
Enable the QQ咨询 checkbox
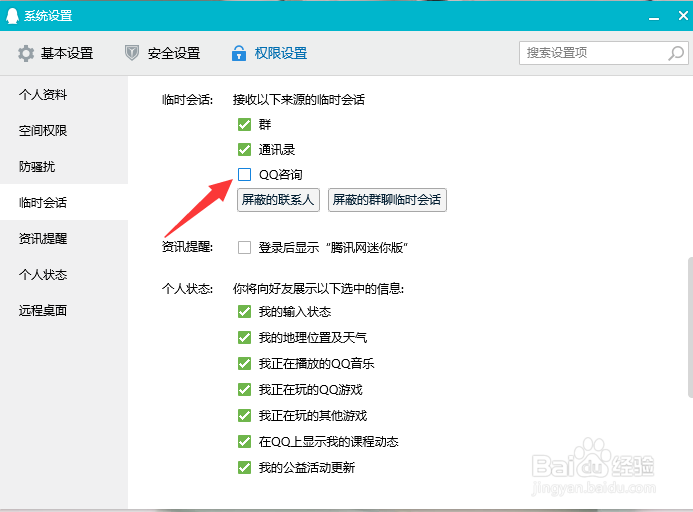point(244,175)
